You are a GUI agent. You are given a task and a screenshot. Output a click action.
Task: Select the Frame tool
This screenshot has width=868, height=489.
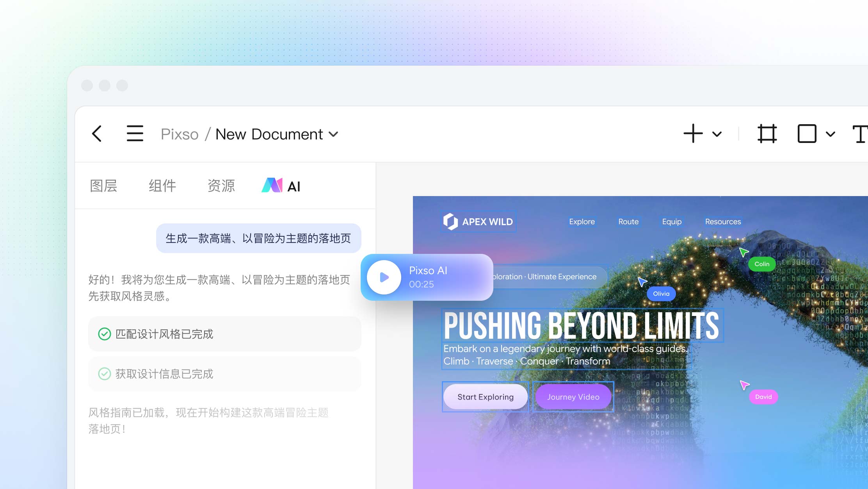point(767,134)
